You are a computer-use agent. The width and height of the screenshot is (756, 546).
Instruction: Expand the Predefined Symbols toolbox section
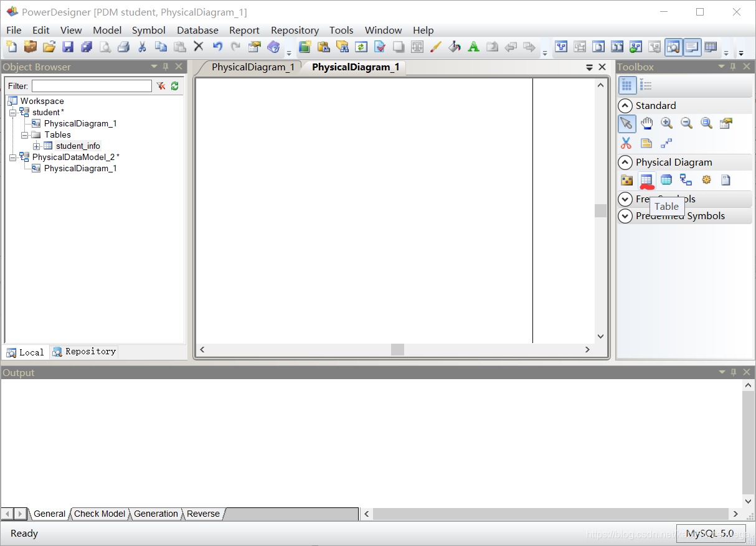pyautogui.click(x=625, y=216)
